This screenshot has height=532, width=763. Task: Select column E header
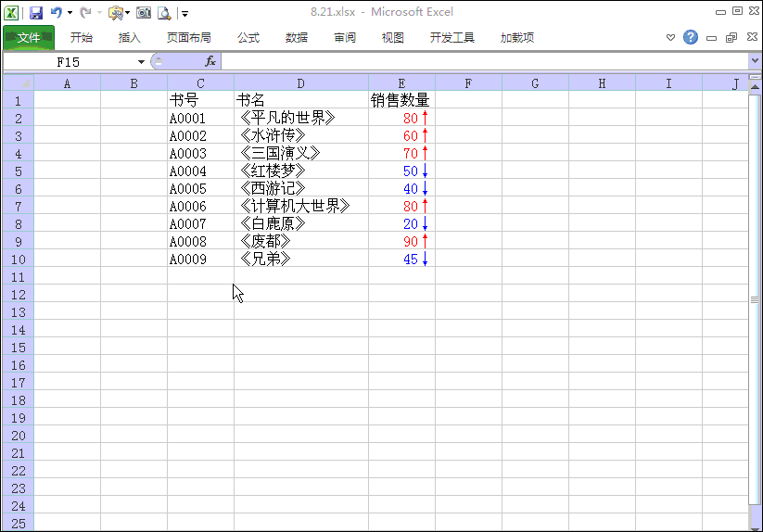pyautogui.click(x=401, y=83)
